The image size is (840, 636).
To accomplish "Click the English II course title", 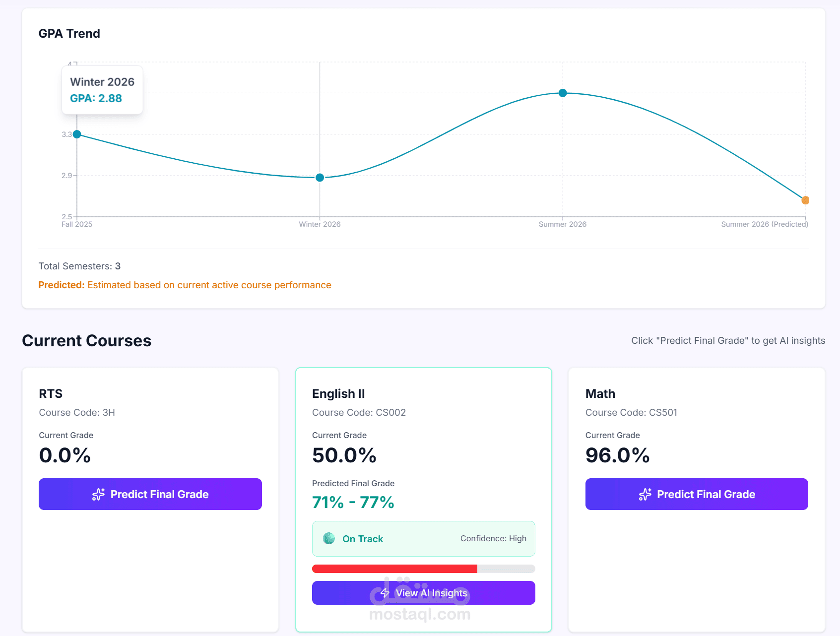I will coord(338,393).
